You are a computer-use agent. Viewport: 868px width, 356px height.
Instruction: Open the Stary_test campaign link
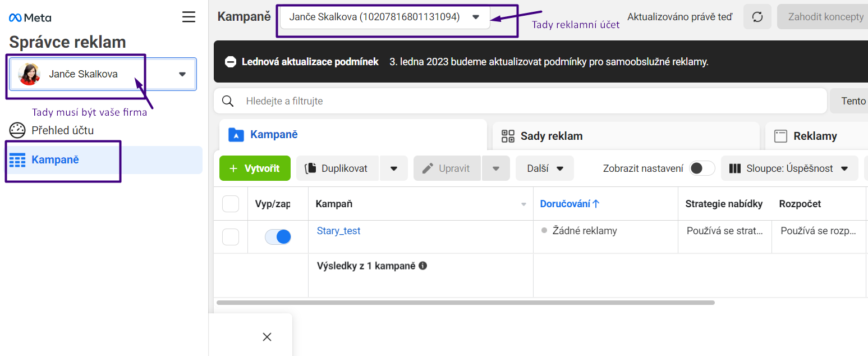click(x=339, y=231)
